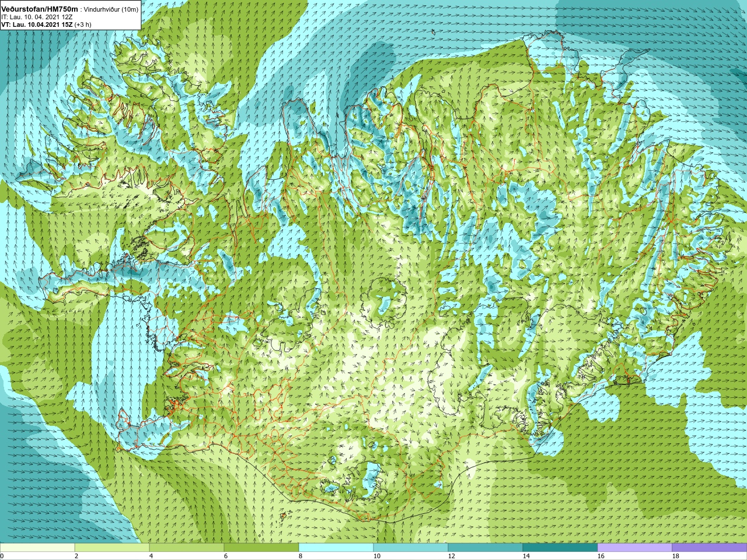Click the '(+3 h)' forecast offset text
747x560 pixels.
[83, 24]
